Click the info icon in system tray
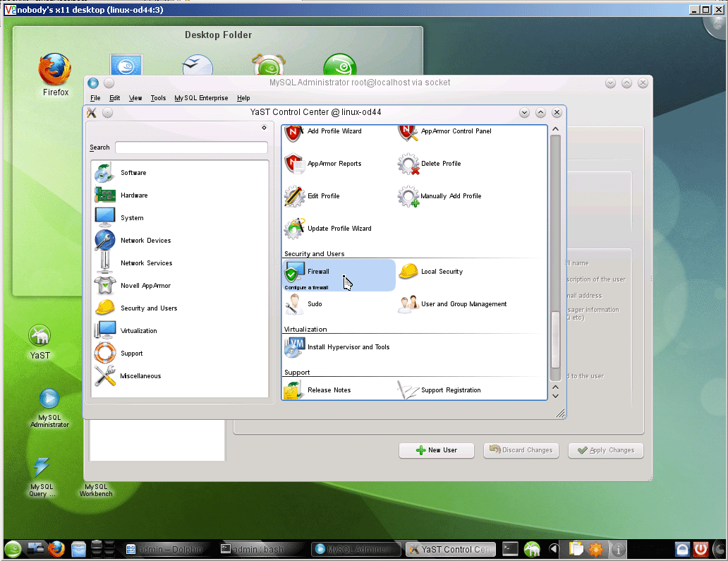 click(618, 550)
